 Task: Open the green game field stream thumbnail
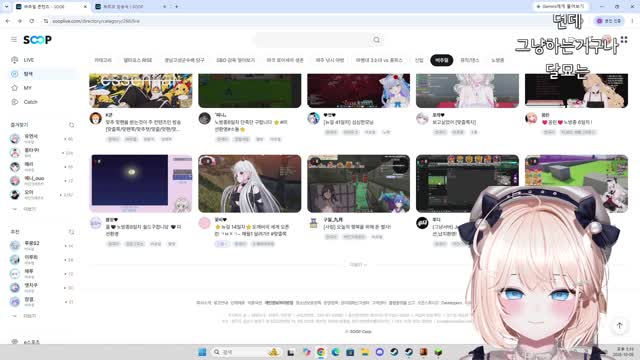[250, 91]
